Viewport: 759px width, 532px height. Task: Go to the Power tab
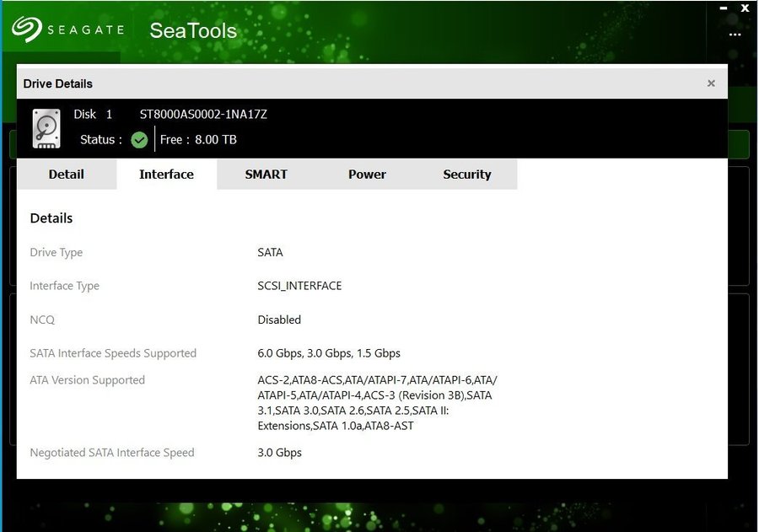(367, 175)
